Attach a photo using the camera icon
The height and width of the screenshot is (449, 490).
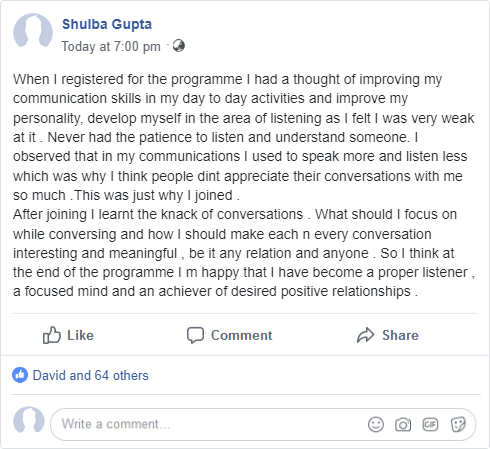(403, 425)
